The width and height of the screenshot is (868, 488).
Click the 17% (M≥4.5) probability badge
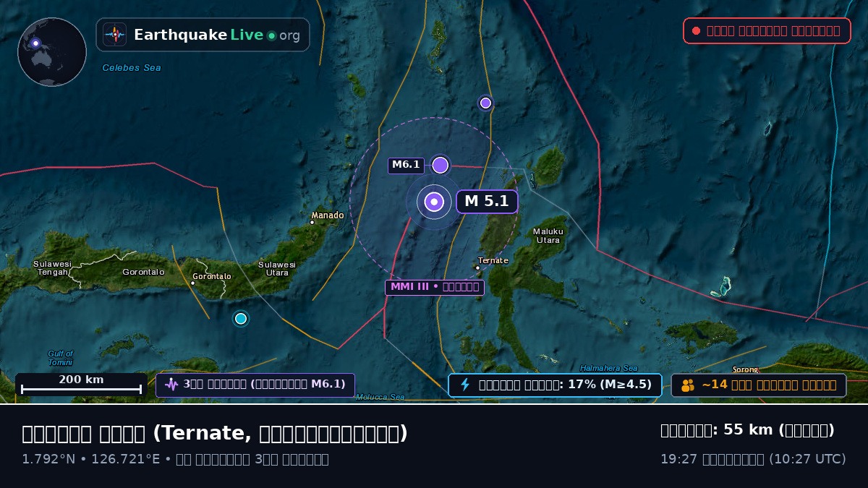click(555, 385)
